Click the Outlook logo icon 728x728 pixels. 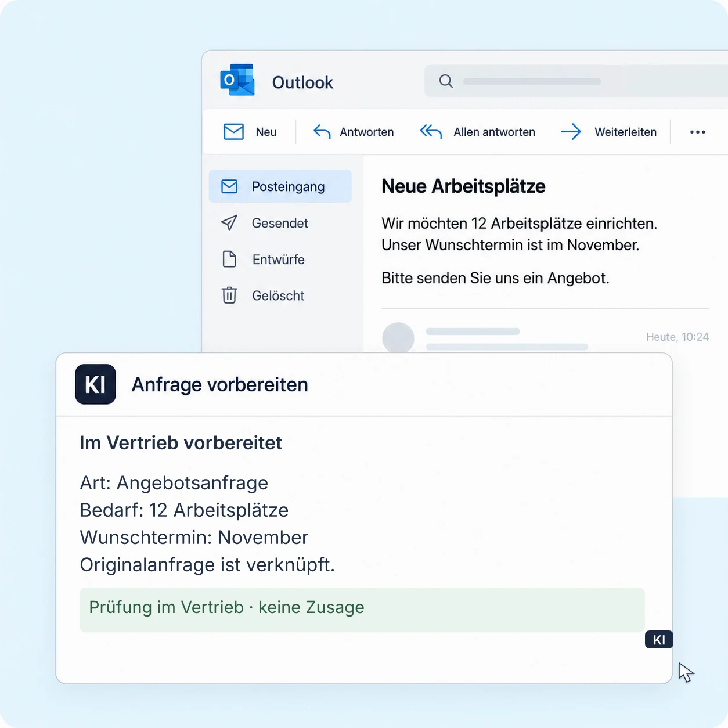point(237,80)
